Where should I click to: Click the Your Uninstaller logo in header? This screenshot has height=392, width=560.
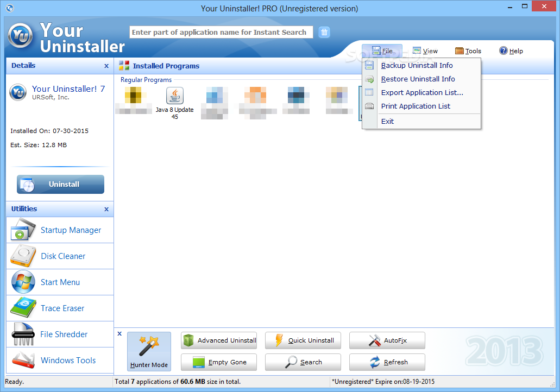tap(20, 35)
